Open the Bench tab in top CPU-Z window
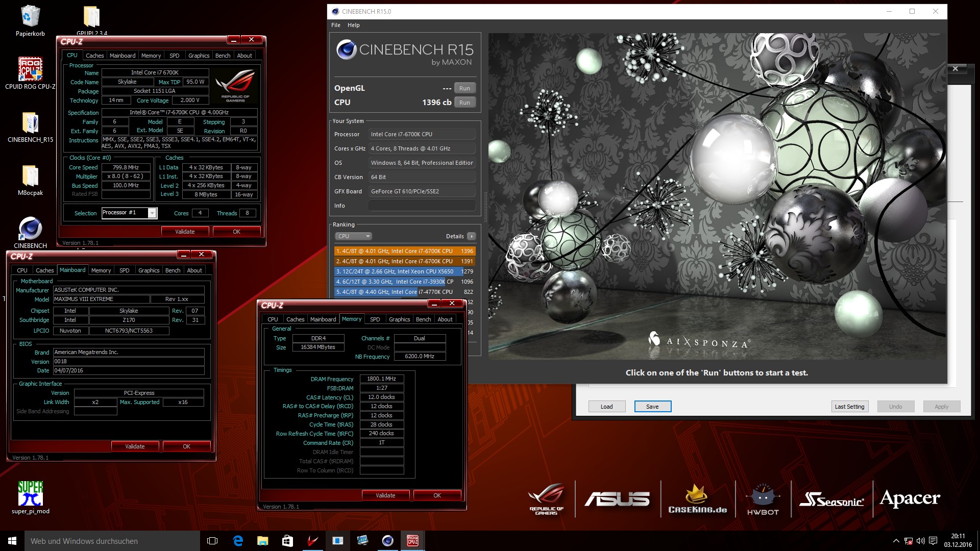This screenshot has height=551, width=980. pyautogui.click(x=223, y=56)
